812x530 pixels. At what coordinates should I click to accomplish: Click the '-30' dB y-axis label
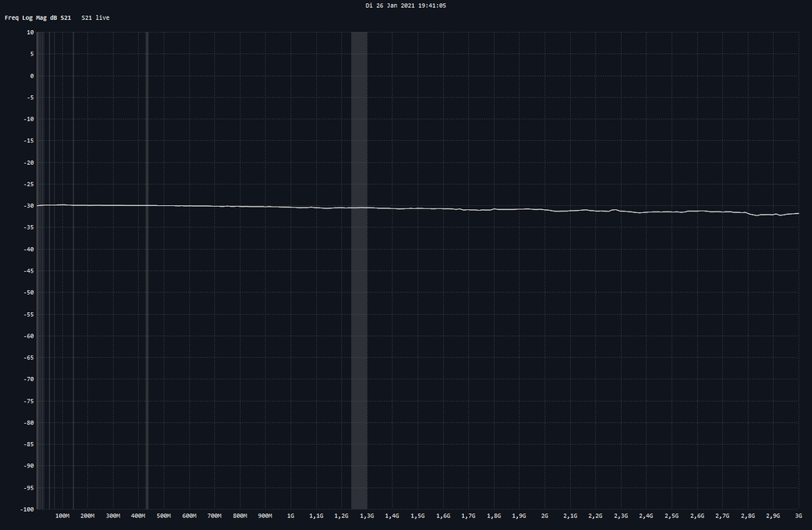[28, 205]
